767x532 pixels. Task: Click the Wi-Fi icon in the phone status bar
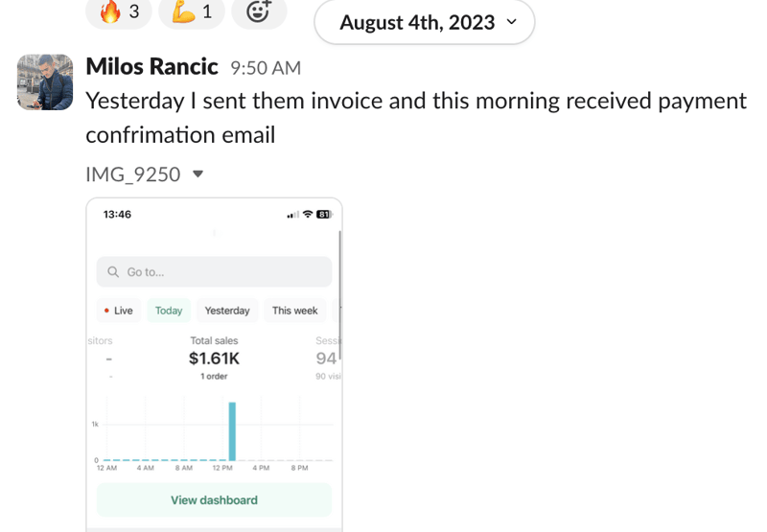pos(308,214)
